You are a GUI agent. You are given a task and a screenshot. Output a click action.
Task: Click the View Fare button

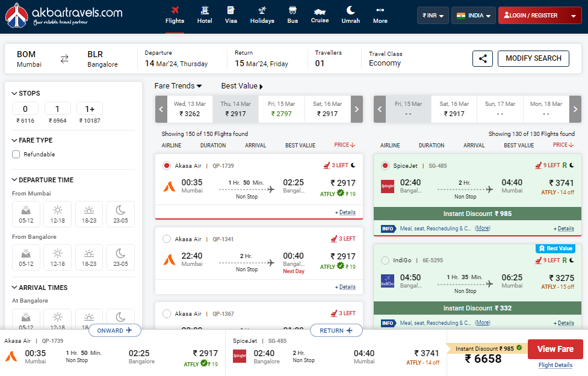(x=556, y=349)
